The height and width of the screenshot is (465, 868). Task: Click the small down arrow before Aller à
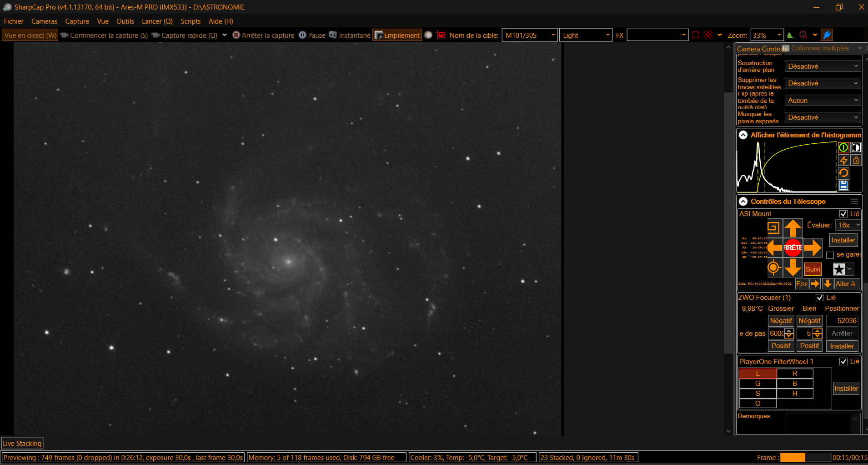[828, 284]
